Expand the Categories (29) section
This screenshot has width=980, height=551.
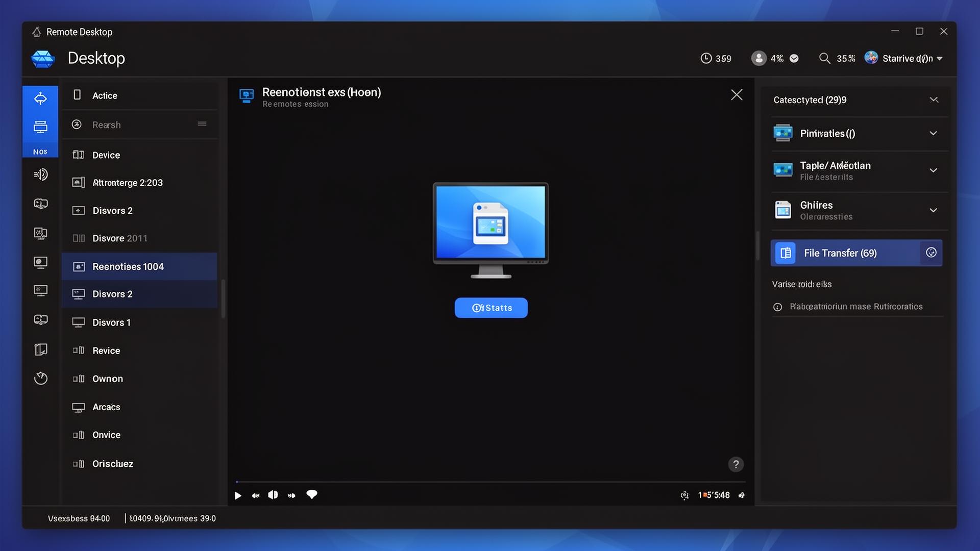(935, 99)
